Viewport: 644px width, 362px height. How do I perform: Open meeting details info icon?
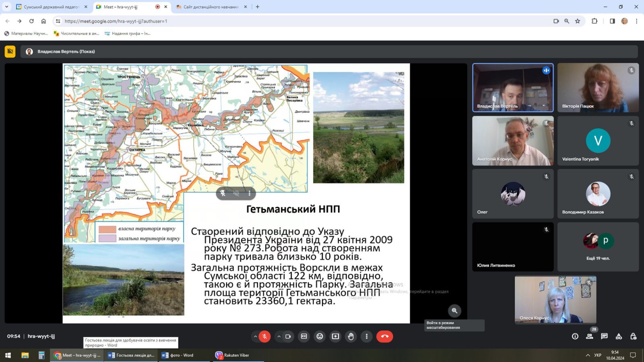pos(575,336)
